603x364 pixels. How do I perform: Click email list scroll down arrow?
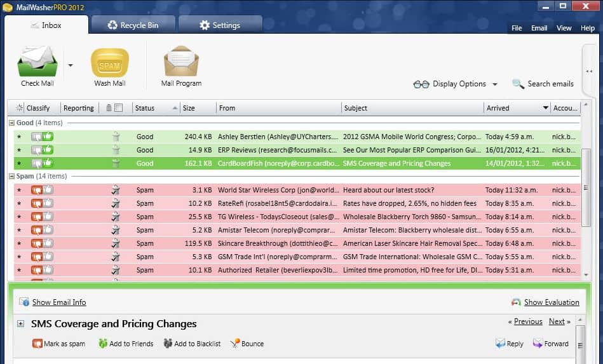tap(586, 274)
